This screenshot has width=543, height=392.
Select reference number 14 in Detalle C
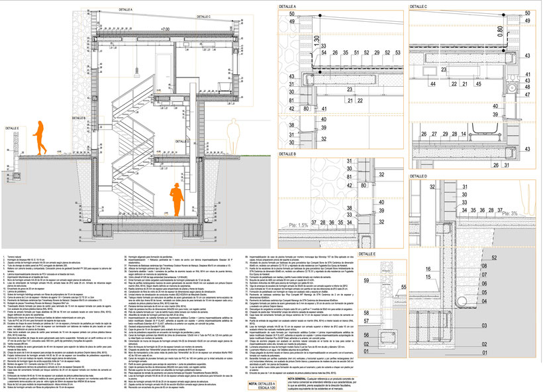tap(464, 134)
